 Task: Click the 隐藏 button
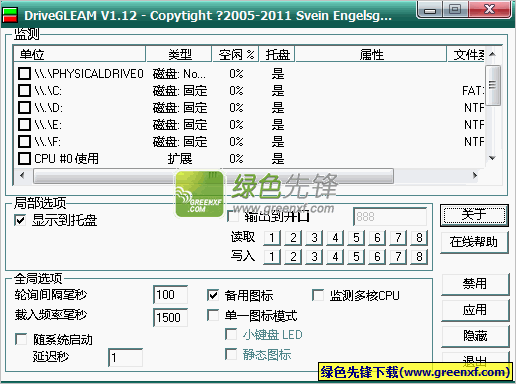click(475, 336)
